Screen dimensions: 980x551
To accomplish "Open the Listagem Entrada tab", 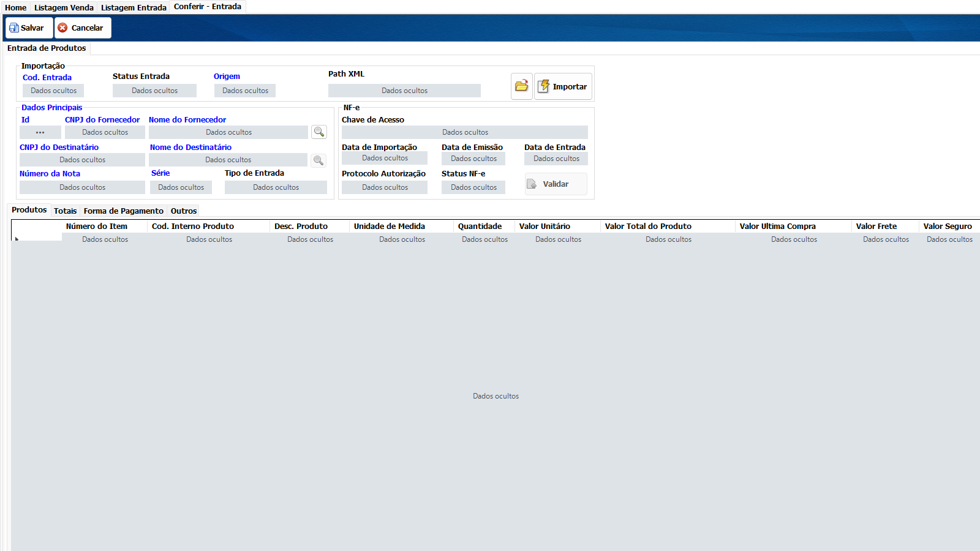I will [x=134, y=7].
